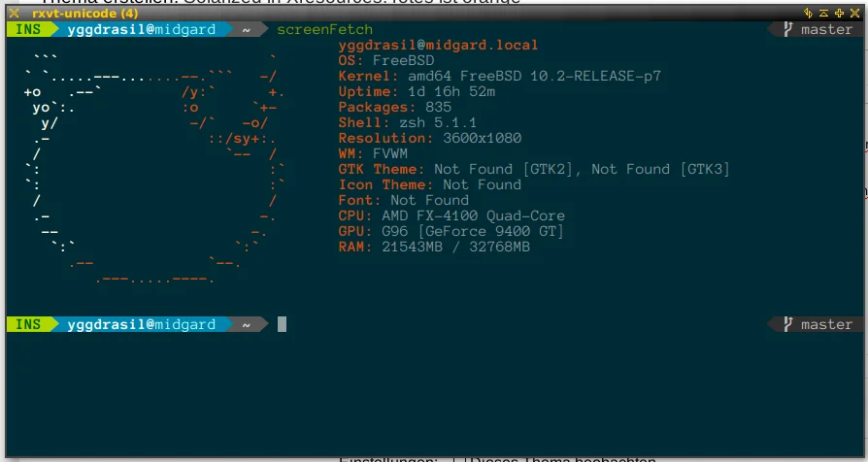
Task: Click the "Font:" label
Action: tap(360, 200)
